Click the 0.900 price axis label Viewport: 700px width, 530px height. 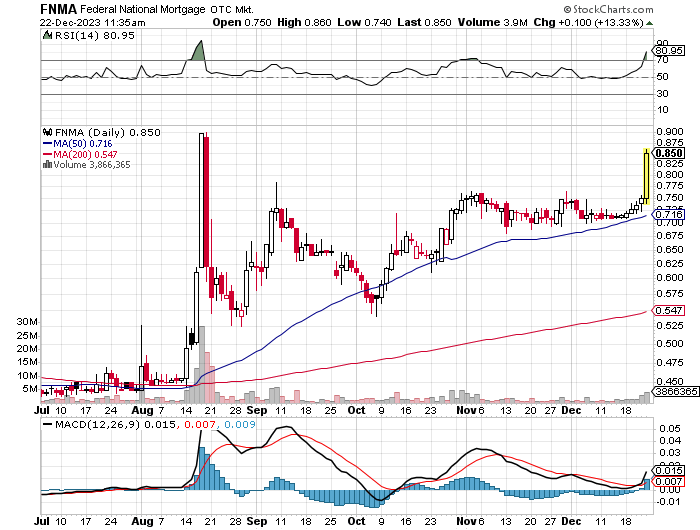coord(670,131)
